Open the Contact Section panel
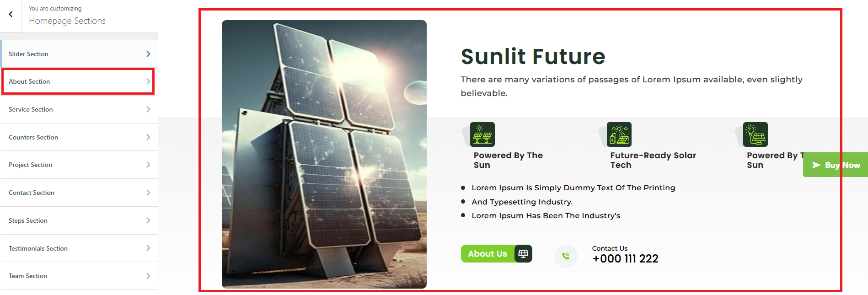Image resolution: width=868 pixels, height=295 pixels. (x=79, y=193)
